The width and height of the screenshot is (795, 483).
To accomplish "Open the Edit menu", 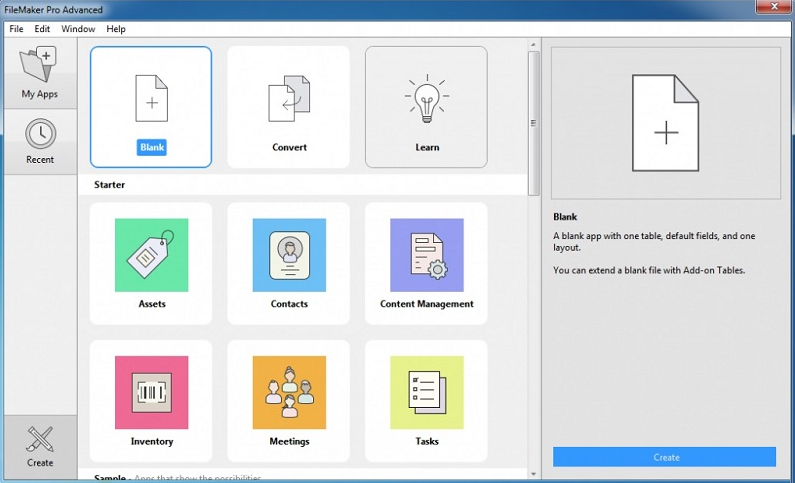I will pyautogui.click(x=42, y=29).
